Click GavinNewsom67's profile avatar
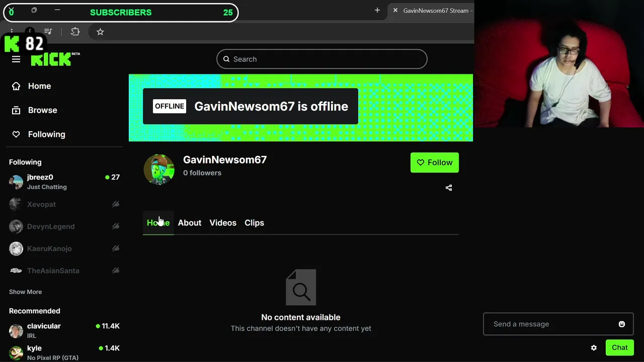 point(159,169)
